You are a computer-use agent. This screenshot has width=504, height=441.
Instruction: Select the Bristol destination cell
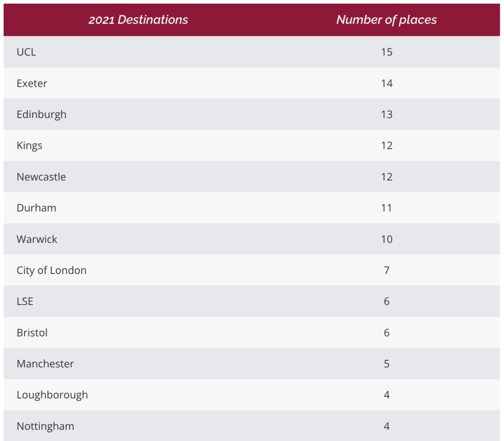point(32,333)
